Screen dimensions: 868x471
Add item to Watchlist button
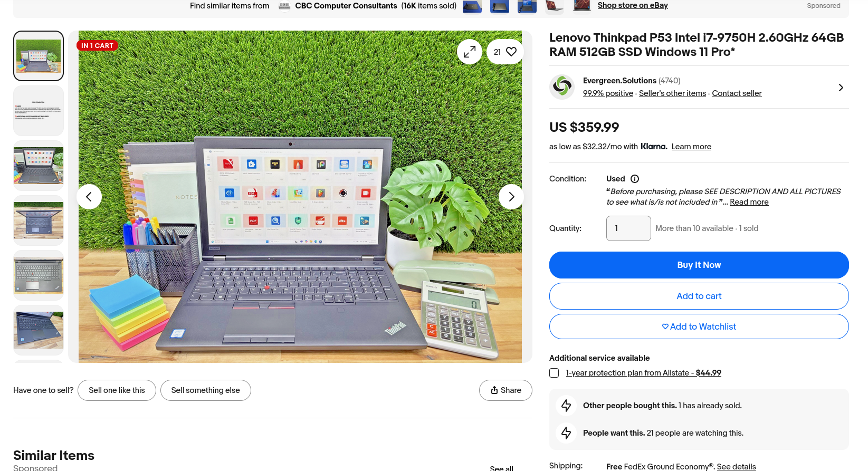(699, 326)
